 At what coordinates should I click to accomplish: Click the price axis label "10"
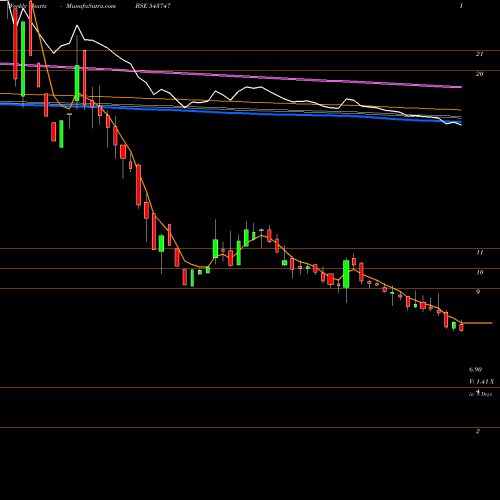[479, 273]
